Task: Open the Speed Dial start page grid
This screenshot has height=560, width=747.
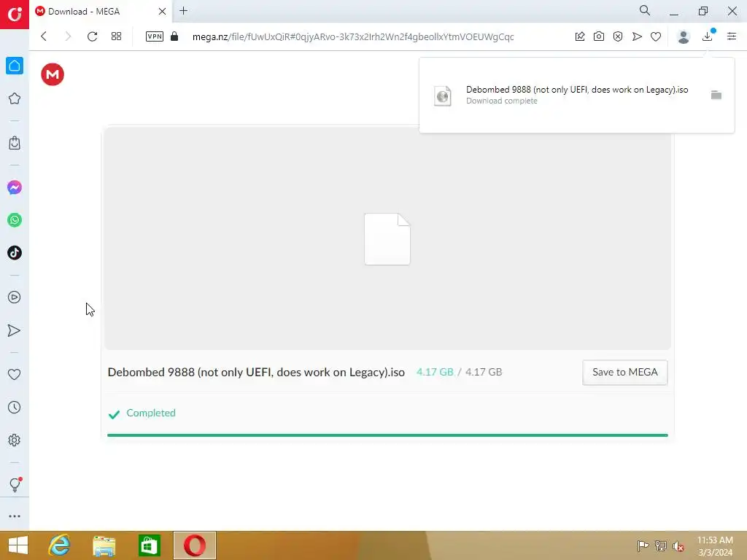Action: point(116,36)
